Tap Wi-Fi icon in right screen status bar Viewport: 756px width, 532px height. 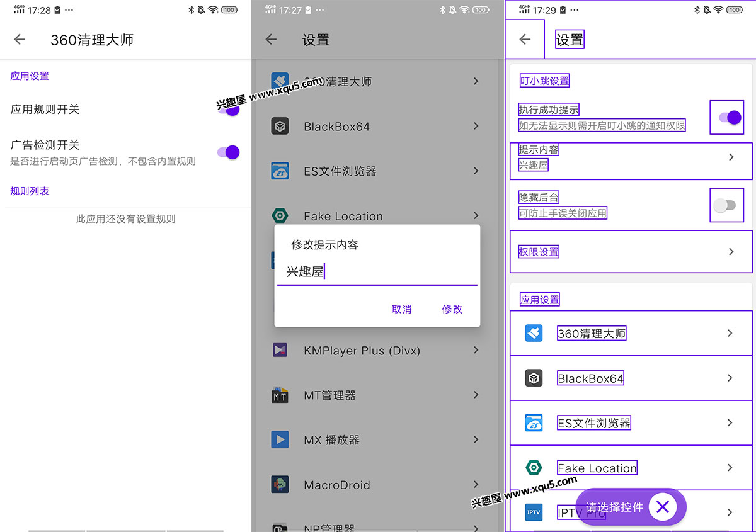(718, 9)
